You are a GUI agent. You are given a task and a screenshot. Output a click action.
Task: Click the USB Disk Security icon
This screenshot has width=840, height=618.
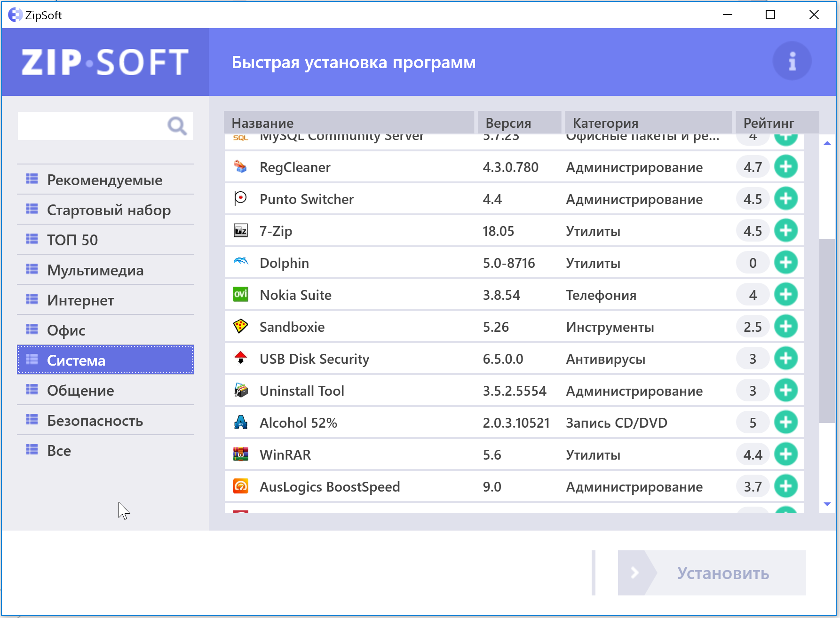point(241,358)
